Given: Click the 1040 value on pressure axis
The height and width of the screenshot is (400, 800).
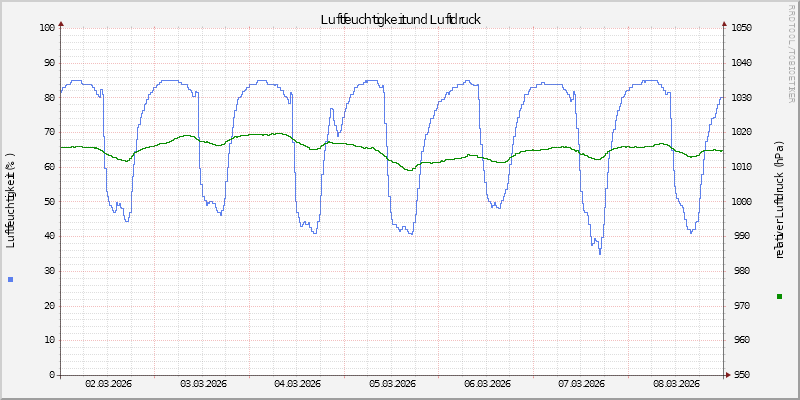Looking at the screenshot, I should [741, 63].
